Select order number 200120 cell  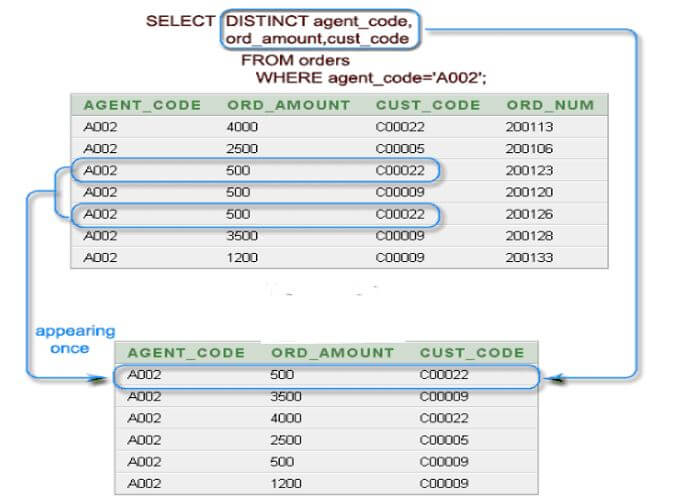pos(530,192)
